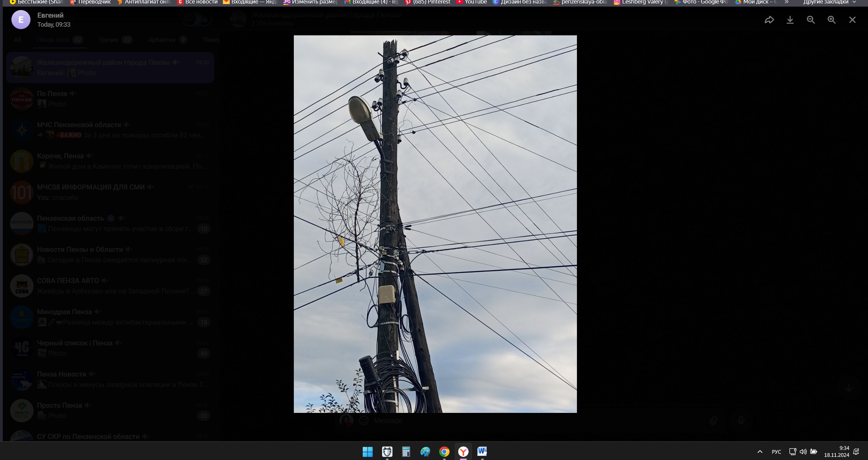
Task: Open Переводчик bookmark
Action: pos(90,2)
